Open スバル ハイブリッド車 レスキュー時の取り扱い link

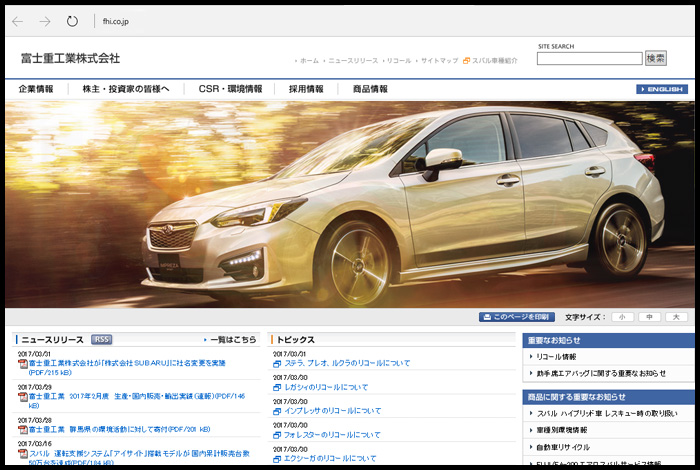tap(607, 414)
